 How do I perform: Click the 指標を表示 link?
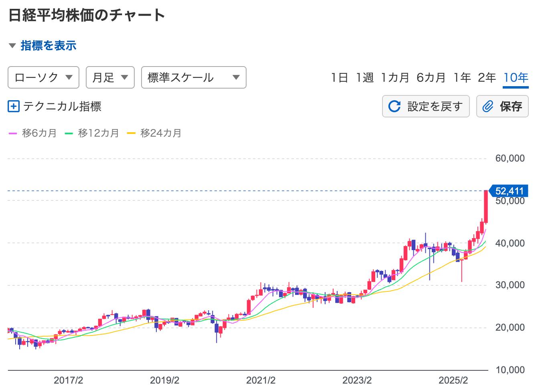tap(49, 46)
